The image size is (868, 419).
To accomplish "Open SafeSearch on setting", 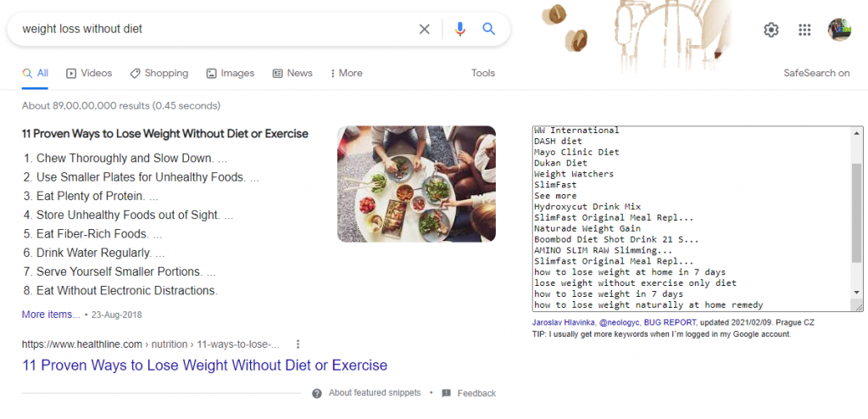I will point(816,73).
